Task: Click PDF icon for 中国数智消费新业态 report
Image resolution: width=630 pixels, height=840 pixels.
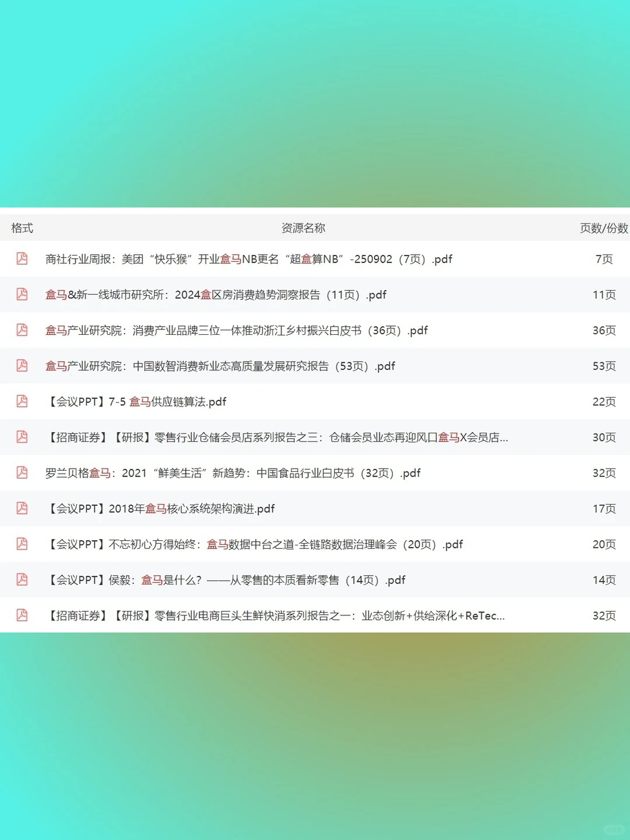Action: (x=22, y=365)
